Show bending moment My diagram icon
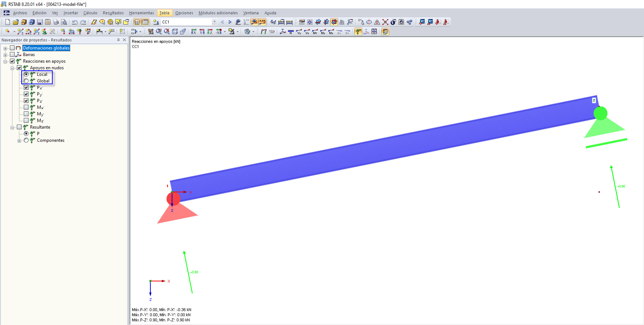Viewport: 644px width, 325px height. pos(323,32)
